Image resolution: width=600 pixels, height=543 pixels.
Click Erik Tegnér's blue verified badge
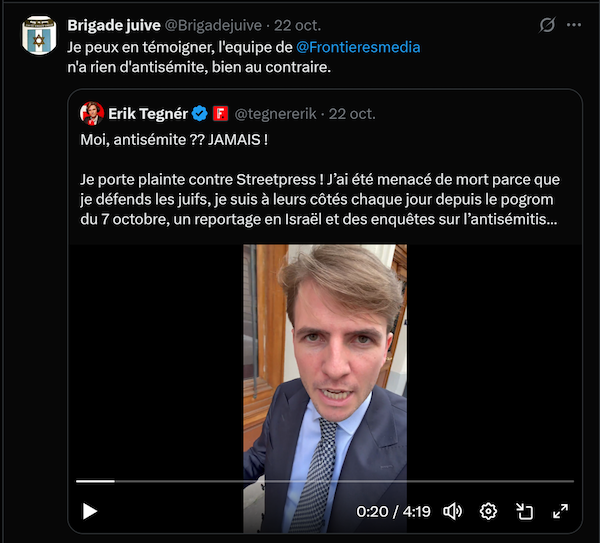pos(200,113)
